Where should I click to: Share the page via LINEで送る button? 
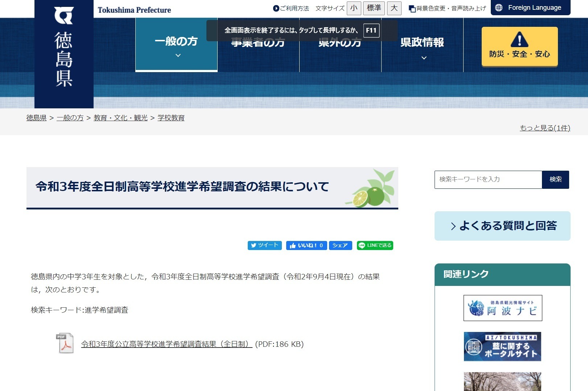point(375,245)
